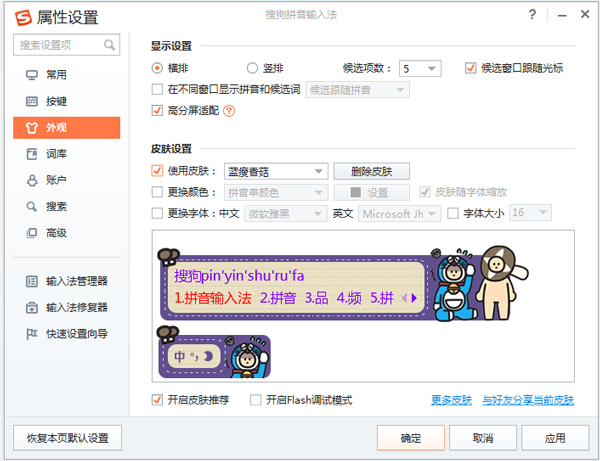The height and width of the screenshot is (461, 600).
Task: Click the keyboard icon beside 按键
Action: pos(32,101)
